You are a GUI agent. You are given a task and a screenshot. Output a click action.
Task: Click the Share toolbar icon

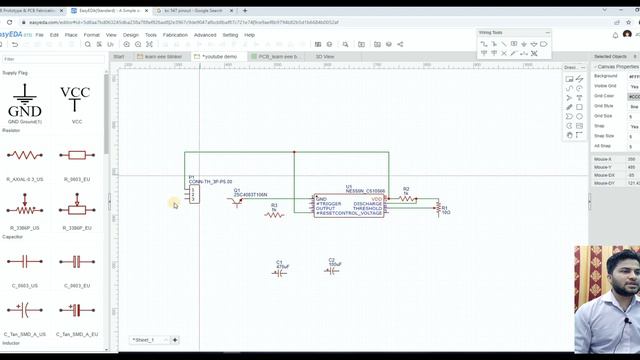tap(400, 44)
